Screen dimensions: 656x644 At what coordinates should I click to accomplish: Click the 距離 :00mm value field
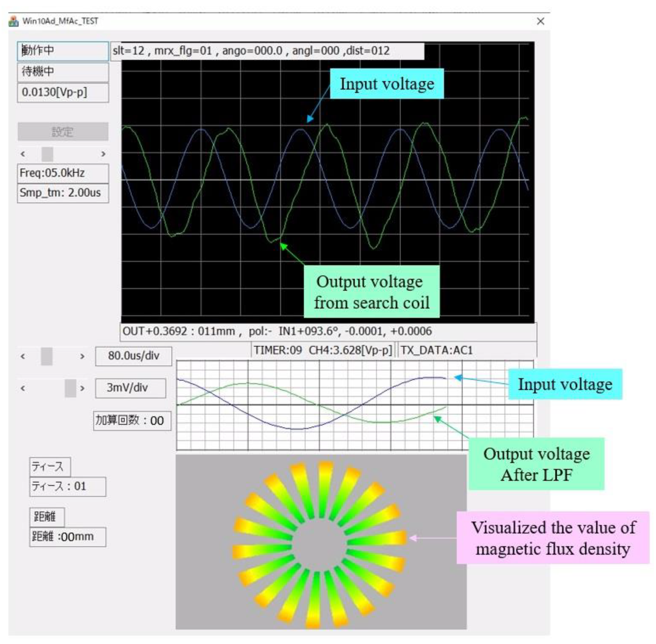[68, 536]
